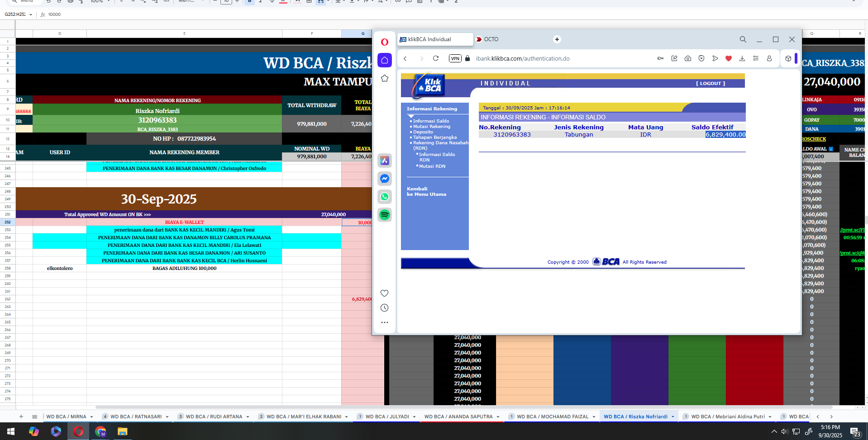The height and width of the screenshot is (440, 868).
Task: Expand WD BCA / Mebriani Aldina Putri tab arrow
Action: point(770,417)
